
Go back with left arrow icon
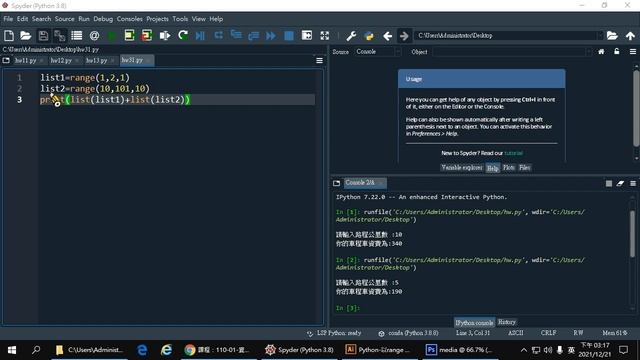387,36
